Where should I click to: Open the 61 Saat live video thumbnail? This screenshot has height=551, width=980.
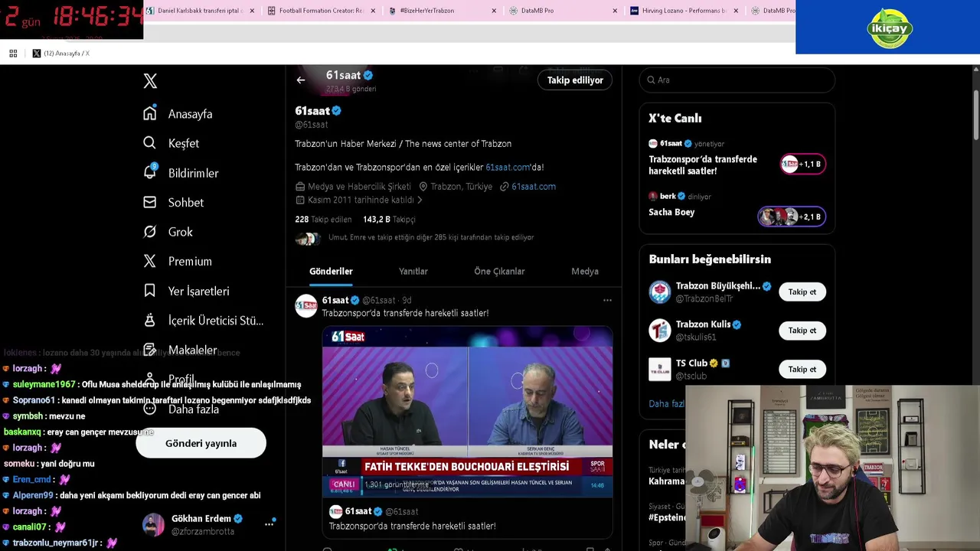[x=467, y=413]
